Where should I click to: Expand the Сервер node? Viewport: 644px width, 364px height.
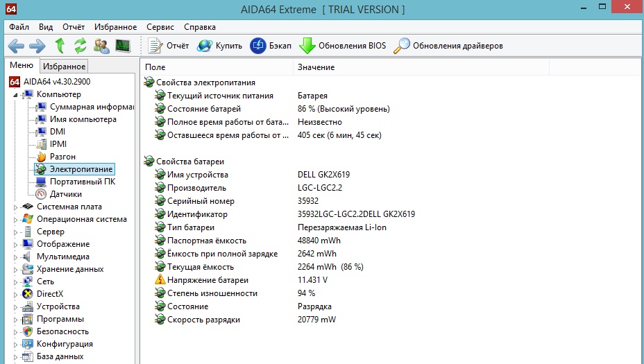tap(15, 232)
